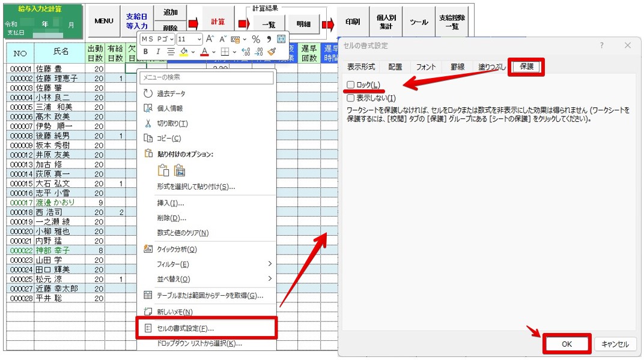The height and width of the screenshot is (360, 644).
Task: Apply comma style formatting
Action: coord(269,39)
